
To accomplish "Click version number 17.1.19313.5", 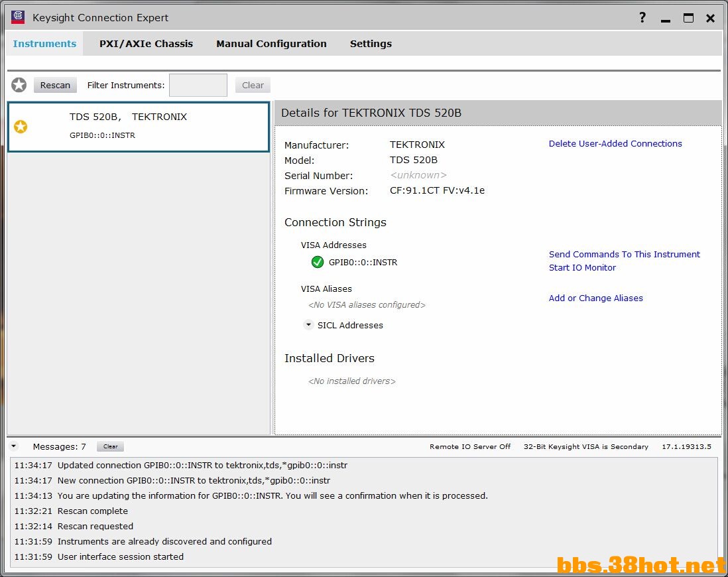I will (x=687, y=446).
